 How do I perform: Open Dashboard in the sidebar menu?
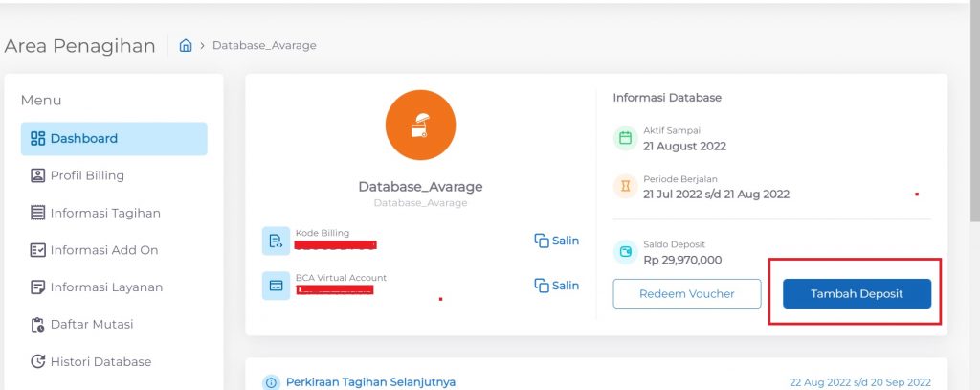114,139
